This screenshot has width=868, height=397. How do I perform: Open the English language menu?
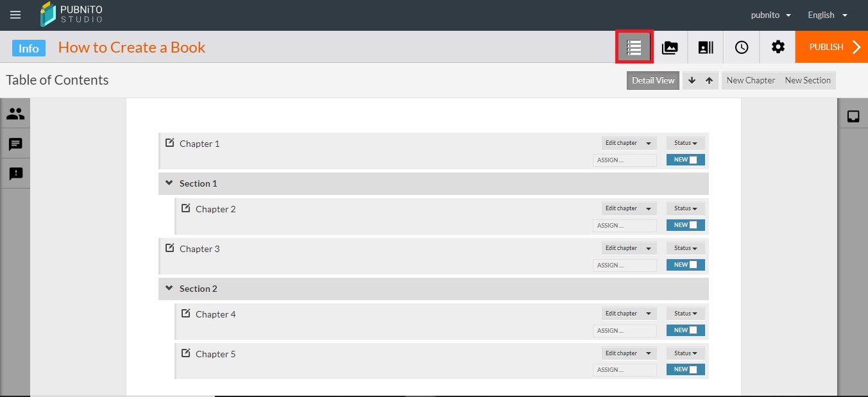828,15
